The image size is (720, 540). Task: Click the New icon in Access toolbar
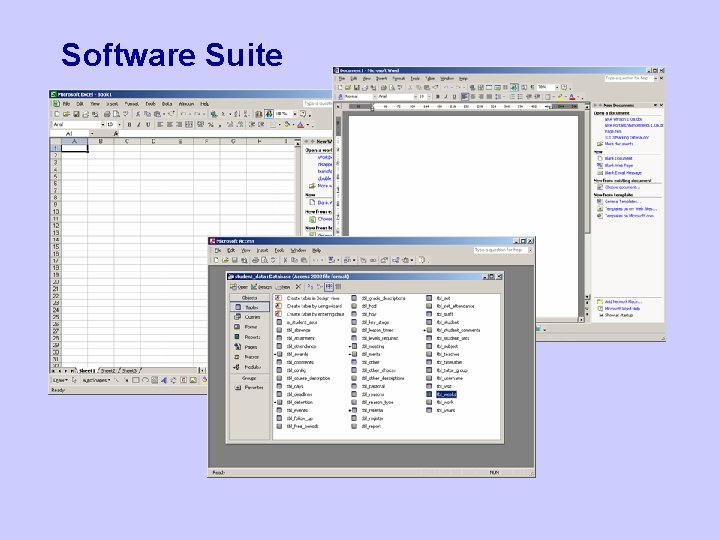[x=216, y=260]
